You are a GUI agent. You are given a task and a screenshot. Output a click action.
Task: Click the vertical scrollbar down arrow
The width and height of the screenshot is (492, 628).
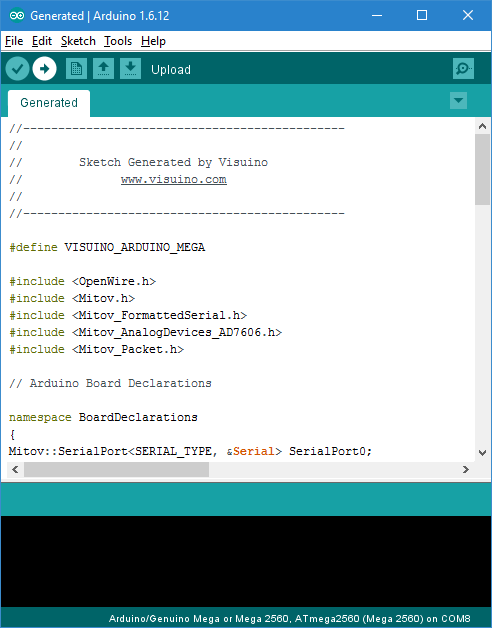[482, 453]
